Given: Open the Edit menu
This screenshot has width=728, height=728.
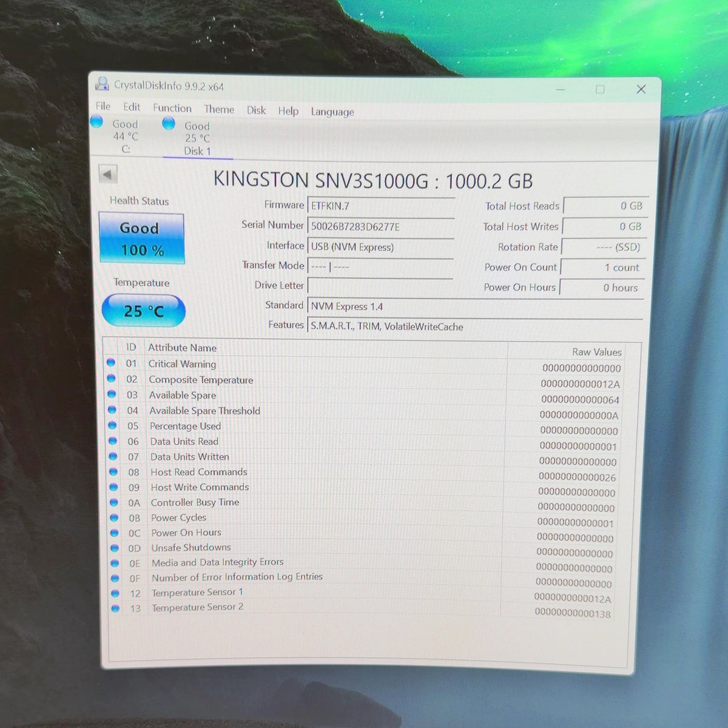Looking at the screenshot, I should [x=132, y=107].
